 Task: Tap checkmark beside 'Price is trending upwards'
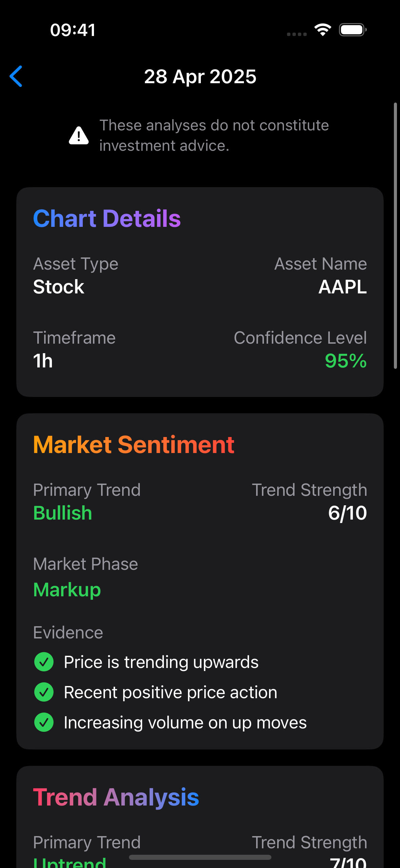[x=44, y=662]
